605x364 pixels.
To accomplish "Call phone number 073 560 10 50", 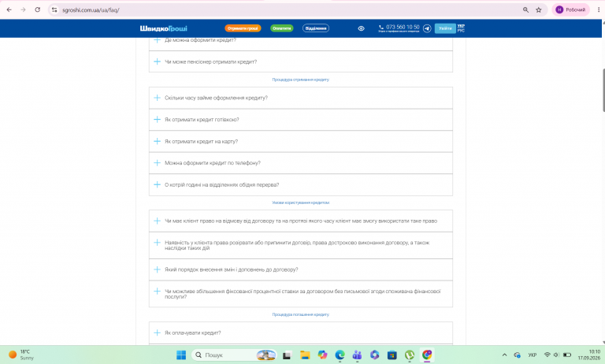I will click(402, 27).
